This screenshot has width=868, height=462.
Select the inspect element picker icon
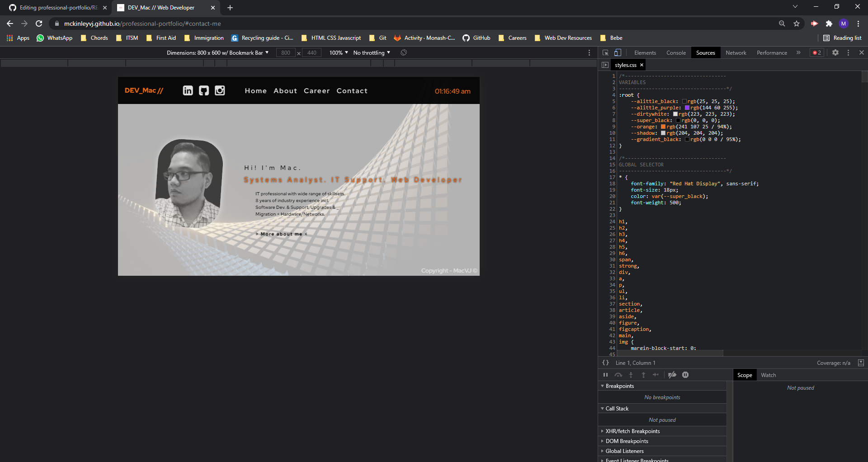pos(605,53)
